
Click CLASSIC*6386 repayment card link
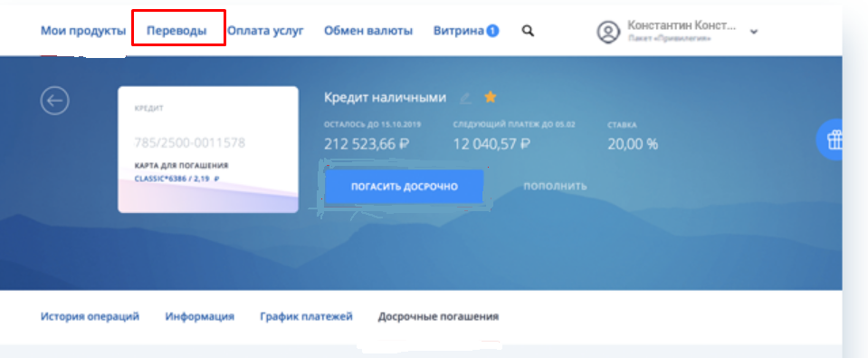[176, 179]
